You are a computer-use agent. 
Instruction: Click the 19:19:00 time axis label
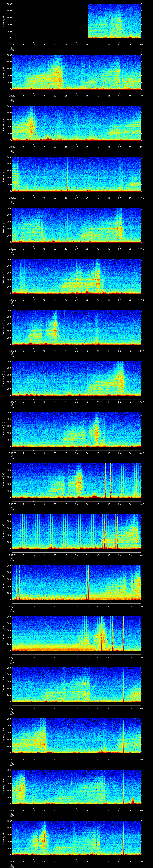[12, 555]
